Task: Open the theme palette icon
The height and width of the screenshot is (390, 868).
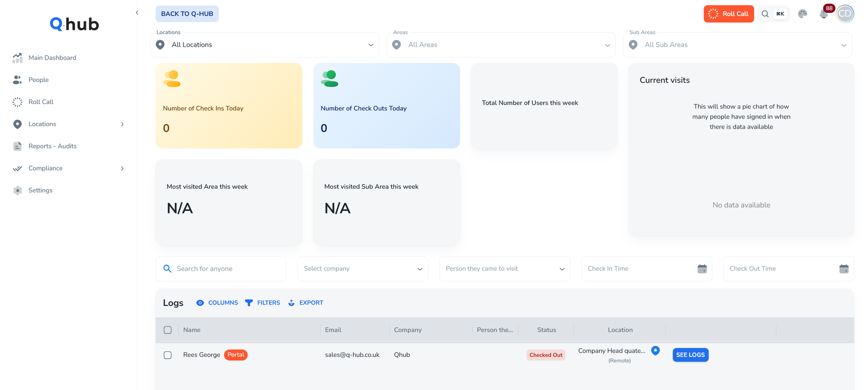Action: pos(802,14)
